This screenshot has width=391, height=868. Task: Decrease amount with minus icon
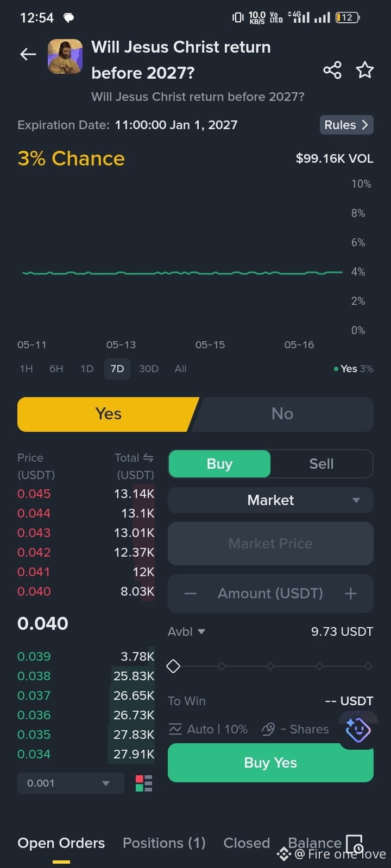coord(190,593)
